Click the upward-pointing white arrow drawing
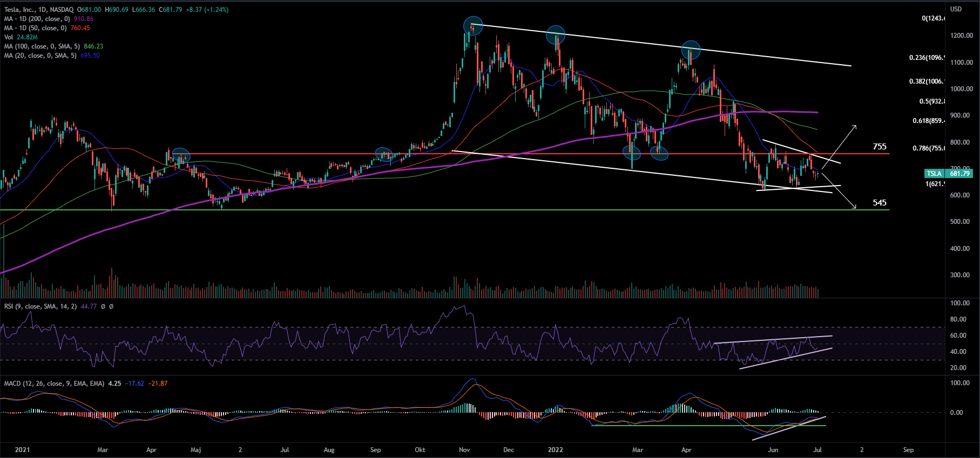 click(840, 146)
